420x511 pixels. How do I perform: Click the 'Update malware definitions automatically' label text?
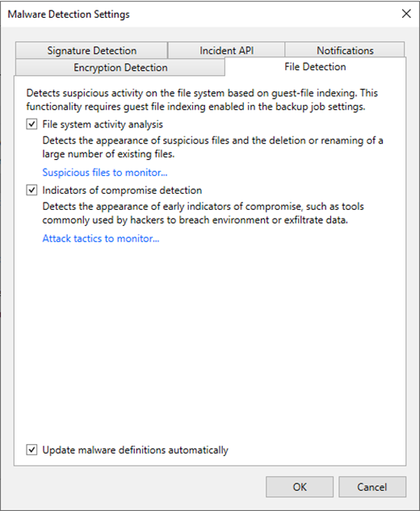click(136, 450)
